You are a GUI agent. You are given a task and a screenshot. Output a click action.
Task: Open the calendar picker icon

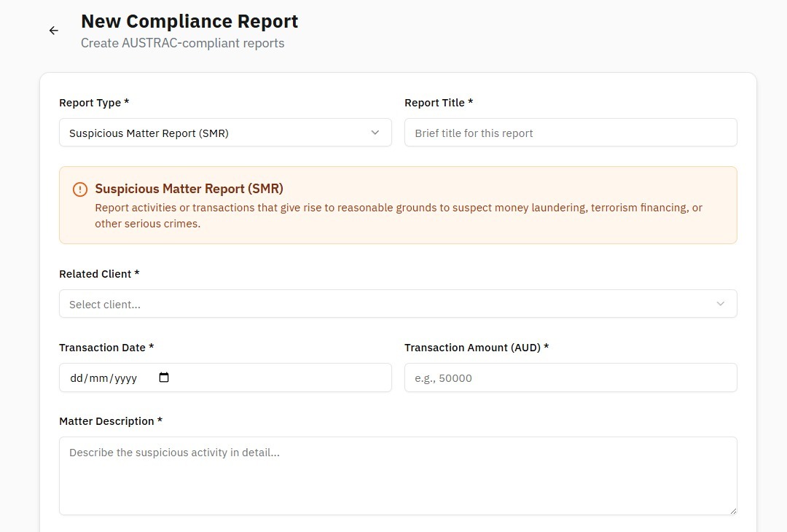coord(164,378)
